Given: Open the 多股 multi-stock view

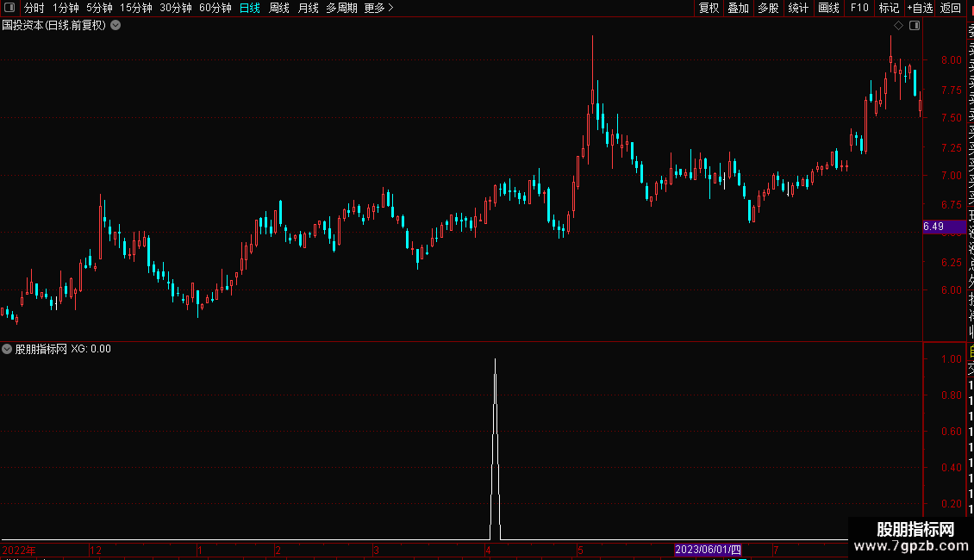Looking at the screenshot, I should point(768,8).
